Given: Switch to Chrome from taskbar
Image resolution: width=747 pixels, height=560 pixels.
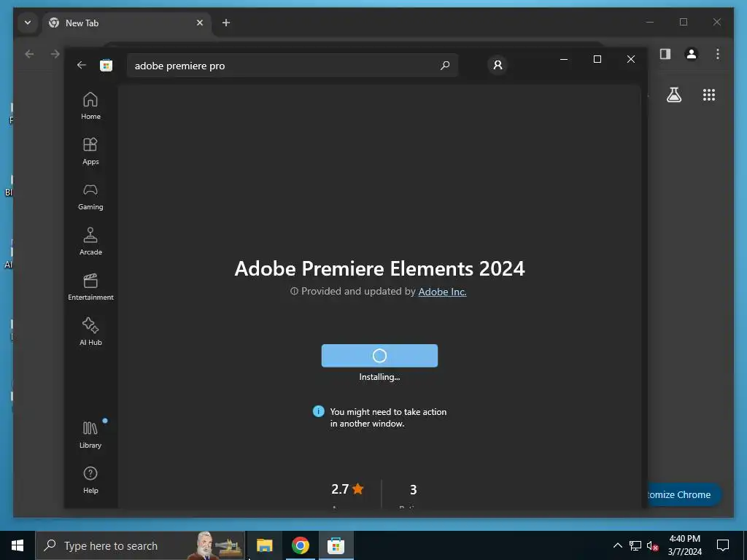Looking at the screenshot, I should point(300,545).
